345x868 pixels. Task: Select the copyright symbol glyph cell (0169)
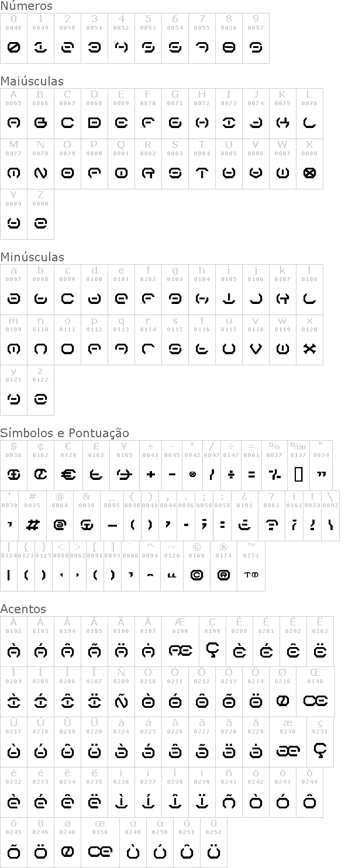pyautogui.click(x=197, y=566)
